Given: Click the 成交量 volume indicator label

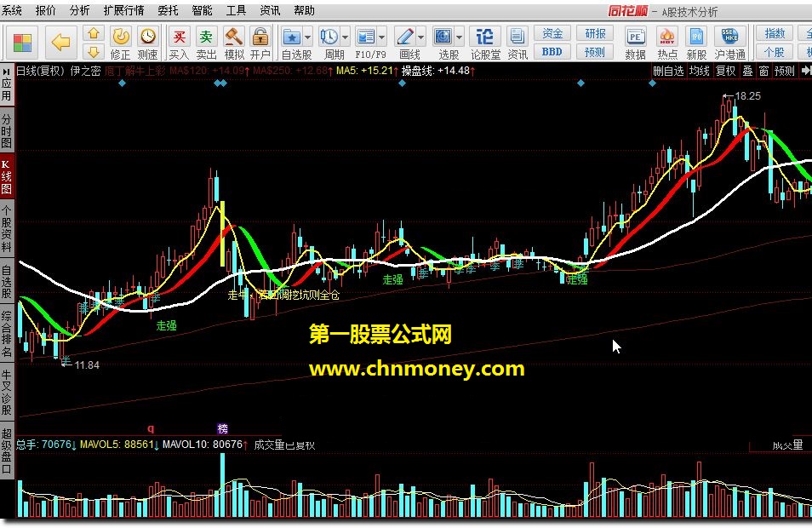Looking at the screenshot, I should click(787, 445).
